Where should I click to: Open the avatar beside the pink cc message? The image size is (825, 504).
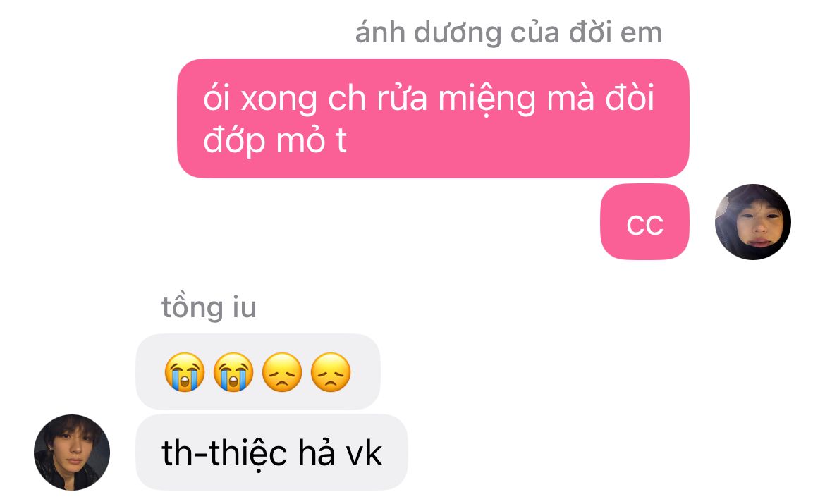click(x=752, y=221)
